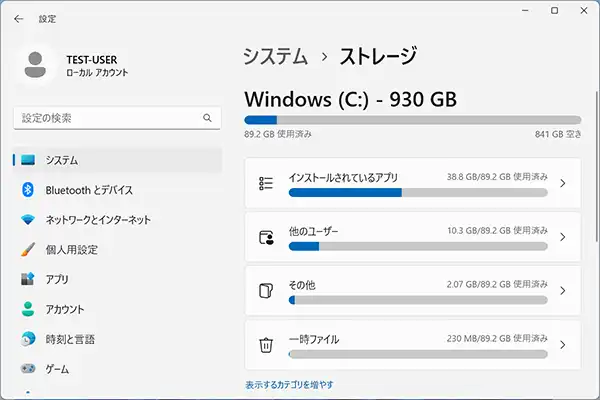Click the back arrow icon in title bar
Viewport: 600px width, 400px height.
[18, 18]
